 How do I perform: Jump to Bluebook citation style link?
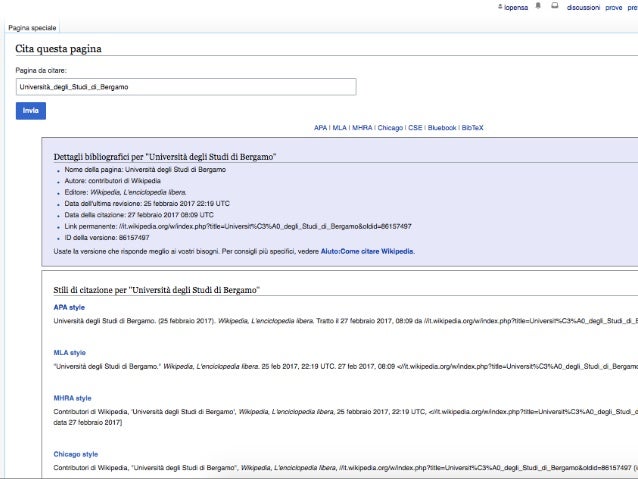pyautogui.click(x=442, y=128)
